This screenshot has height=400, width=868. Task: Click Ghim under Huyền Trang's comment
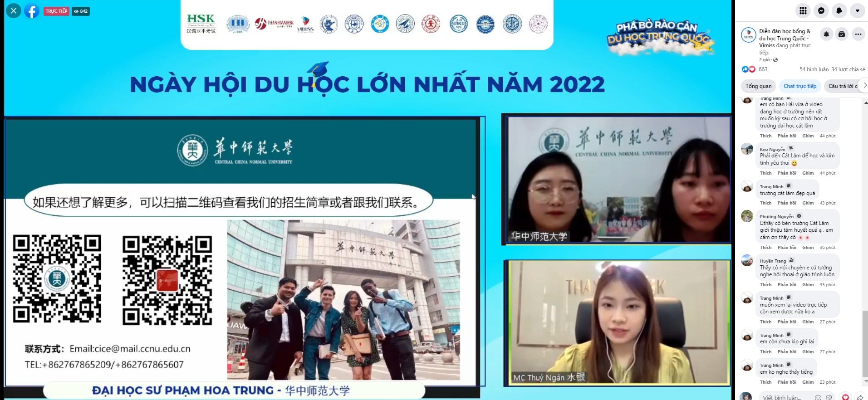pos(808,285)
